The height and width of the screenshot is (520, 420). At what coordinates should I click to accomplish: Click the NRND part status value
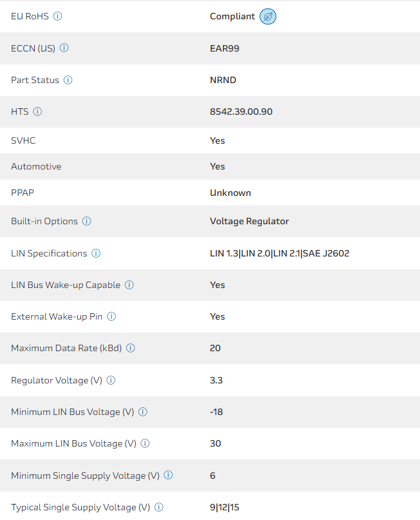223,81
